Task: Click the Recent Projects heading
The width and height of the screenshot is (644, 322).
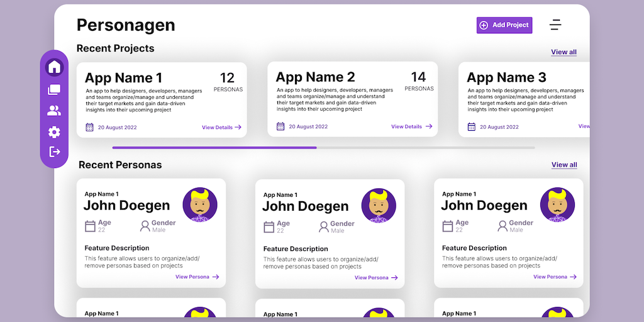Action: (x=116, y=48)
